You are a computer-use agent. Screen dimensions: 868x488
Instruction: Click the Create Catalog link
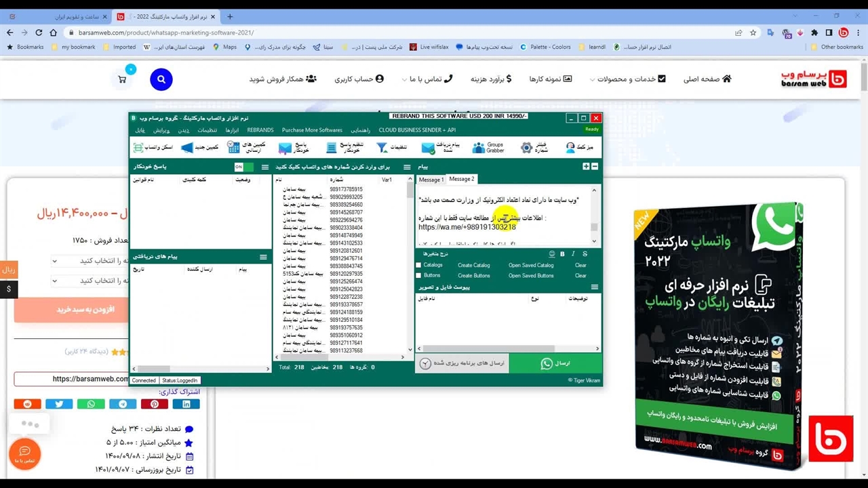pos(473,266)
